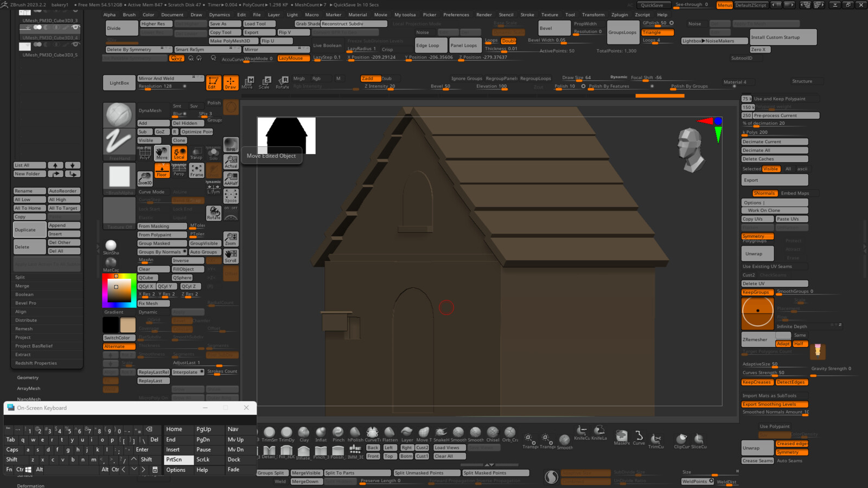Expand the Deformation subpalette
868x488 pixels.
[x=30, y=485]
